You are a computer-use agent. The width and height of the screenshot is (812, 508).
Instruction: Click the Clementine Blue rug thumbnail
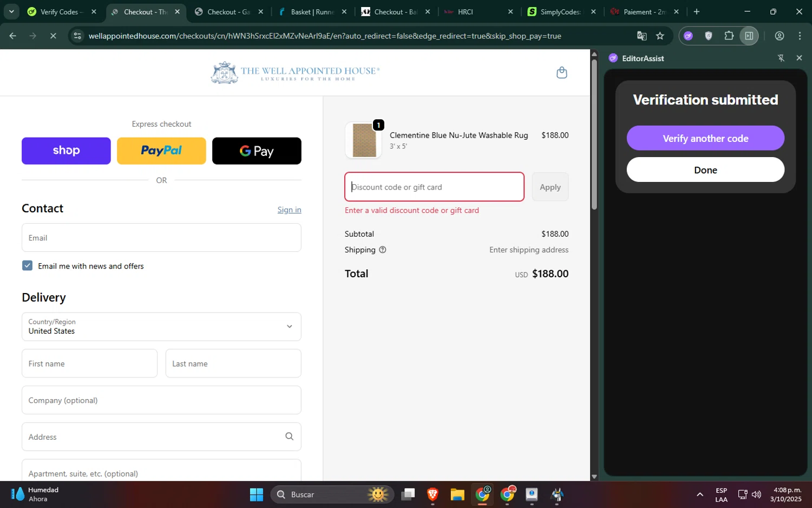364,140
